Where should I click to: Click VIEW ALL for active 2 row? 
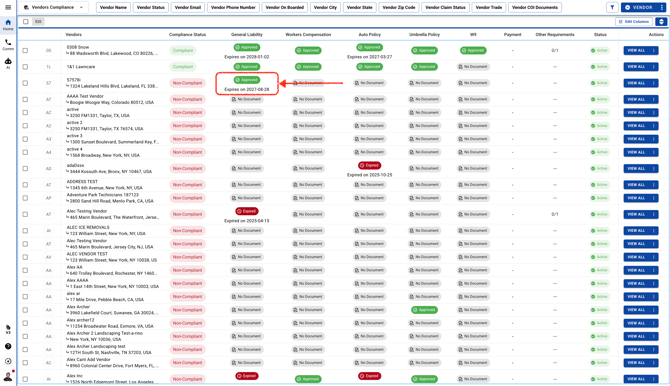coord(636,126)
